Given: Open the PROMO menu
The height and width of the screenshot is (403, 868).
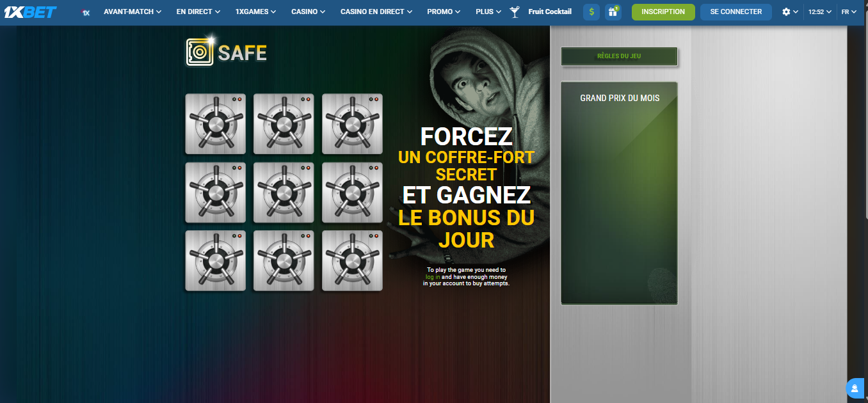Looking at the screenshot, I should 444,12.
